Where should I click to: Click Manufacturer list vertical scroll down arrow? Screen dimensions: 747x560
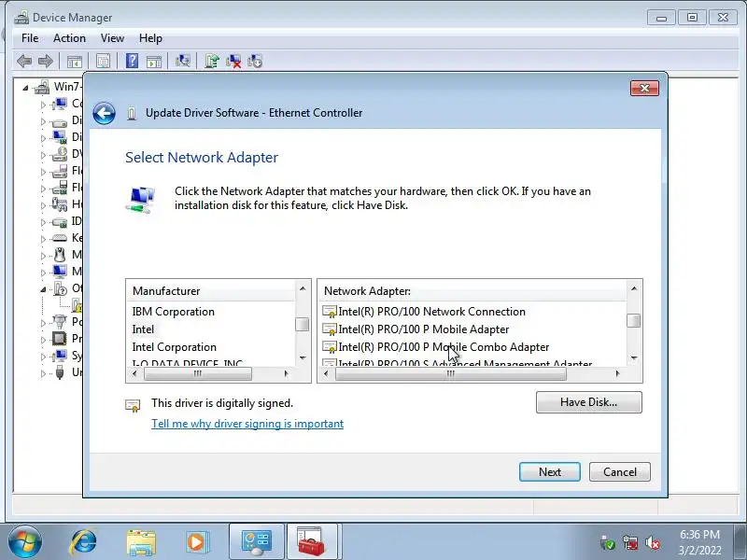pyautogui.click(x=303, y=357)
